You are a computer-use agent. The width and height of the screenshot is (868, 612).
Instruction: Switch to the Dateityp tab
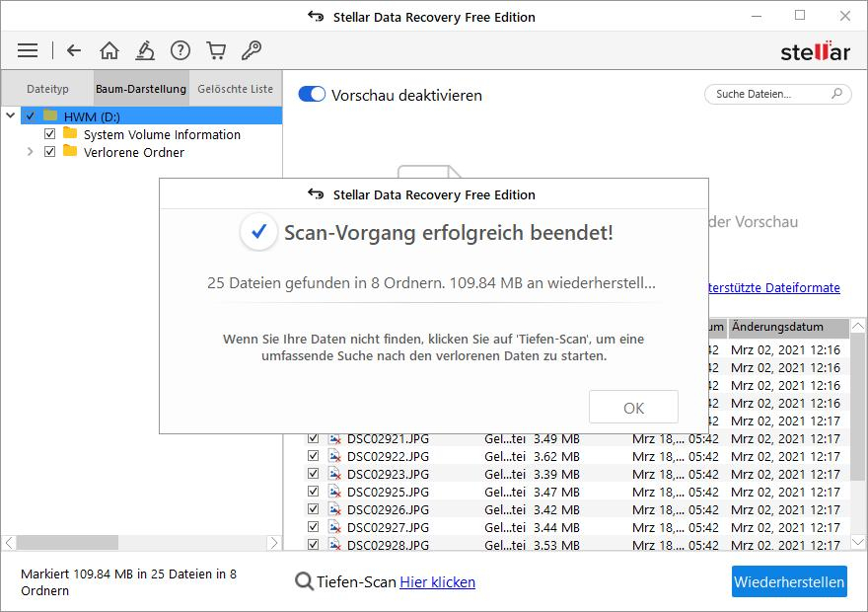click(47, 88)
